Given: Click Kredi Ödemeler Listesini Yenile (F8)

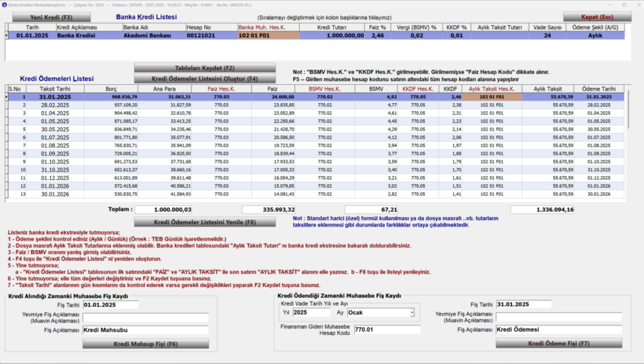Looking at the screenshot, I should pyautogui.click(x=204, y=222).
